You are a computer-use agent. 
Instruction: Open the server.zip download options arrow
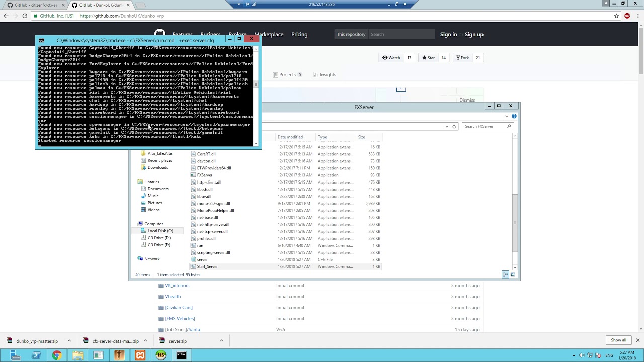tap(221, 341)
